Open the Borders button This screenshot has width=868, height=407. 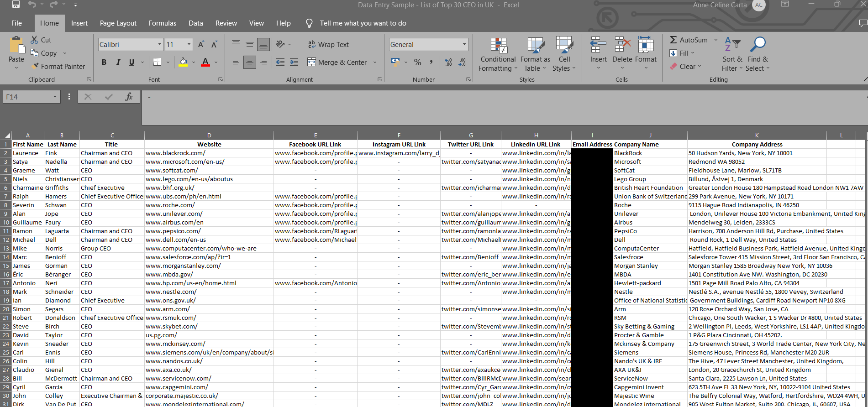(158, 62)
